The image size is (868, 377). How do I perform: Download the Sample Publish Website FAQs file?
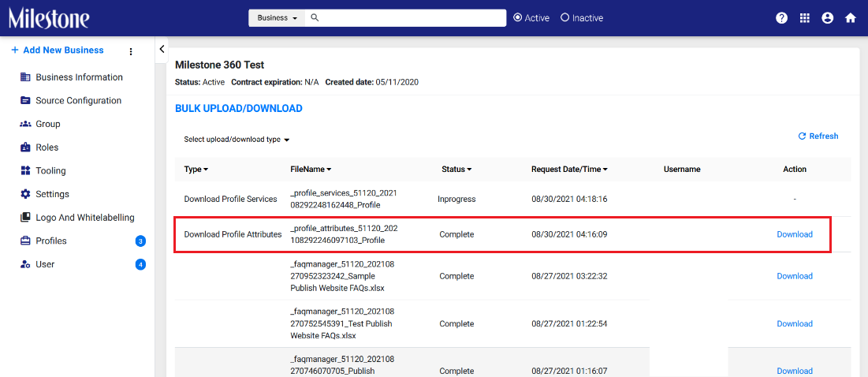[795, 276]
